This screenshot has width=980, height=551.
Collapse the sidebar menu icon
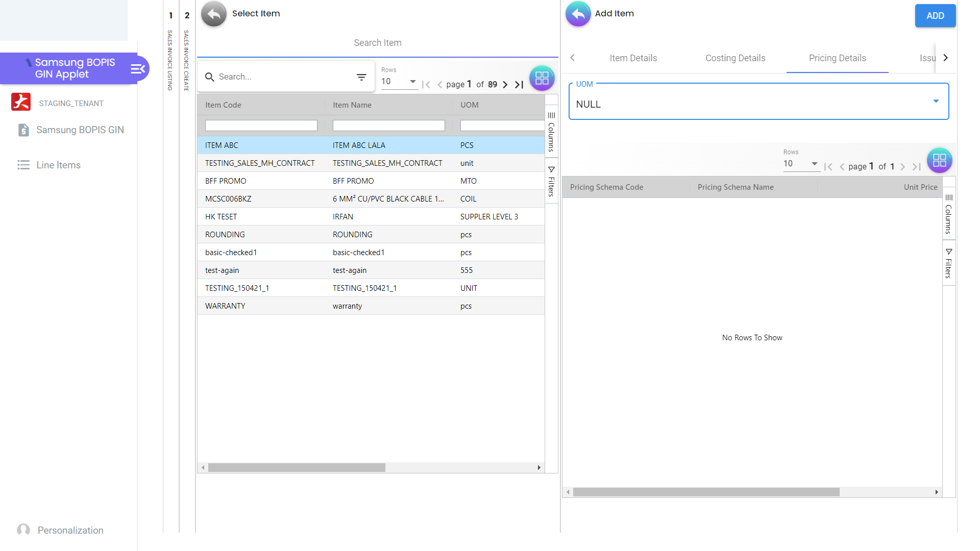pos(138,68)
